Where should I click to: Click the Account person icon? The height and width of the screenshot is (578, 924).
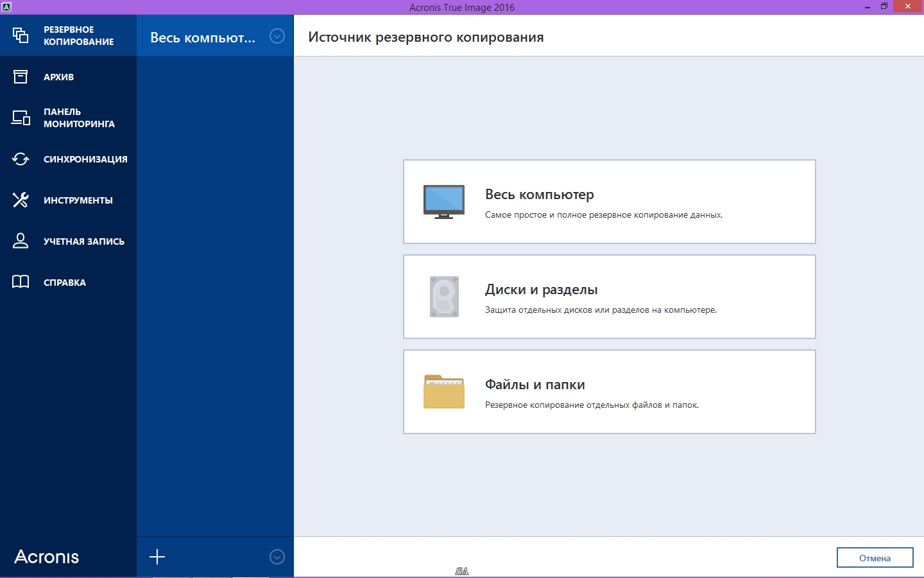21,241
